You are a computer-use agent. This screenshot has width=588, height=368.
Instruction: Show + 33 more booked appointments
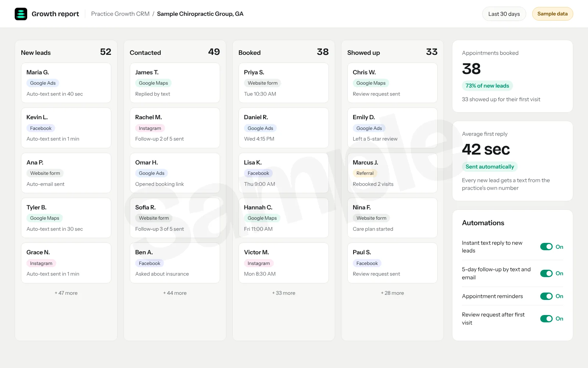284,293
